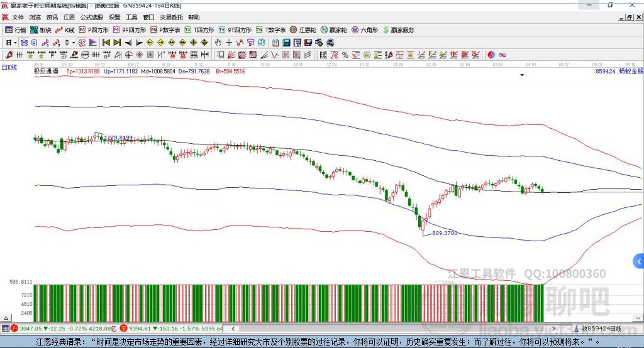
Task: Click the 极反通道 indicator name
Action: [46, 72]
